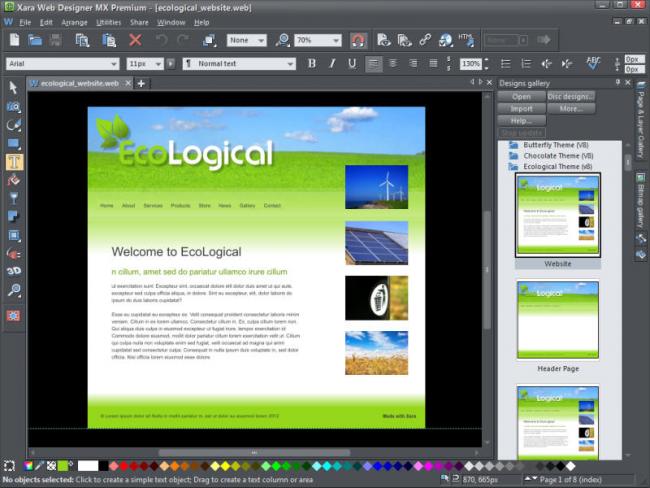The height and width of the screenshot is (488, 650).
Task: Toggle the Bold formatting button
Action: [312, 63]
